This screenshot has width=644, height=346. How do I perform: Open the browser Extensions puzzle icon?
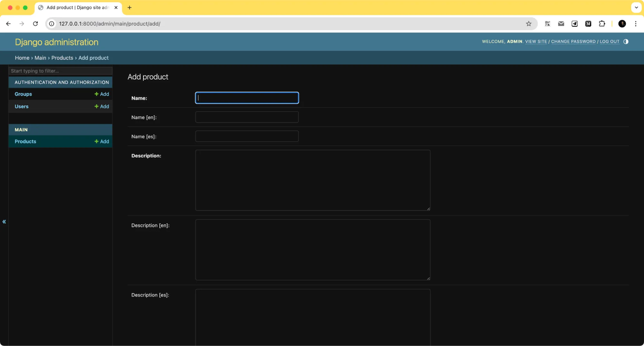point(602,23)
